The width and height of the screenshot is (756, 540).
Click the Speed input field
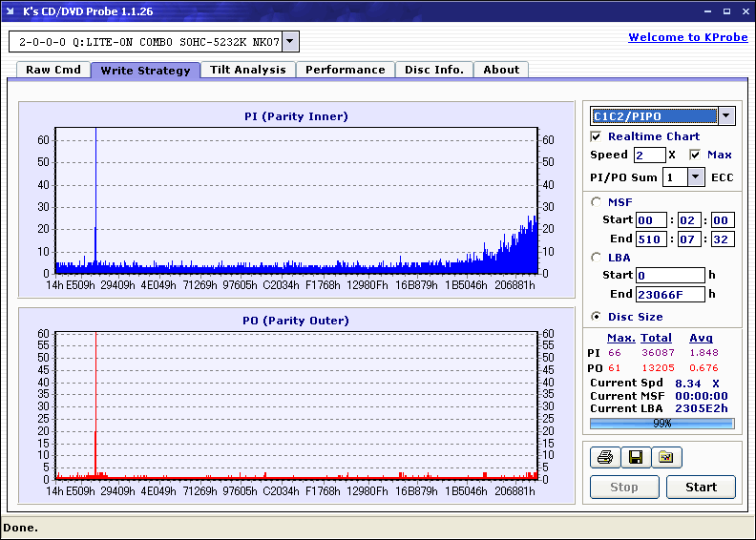click(x=649, y=155)
